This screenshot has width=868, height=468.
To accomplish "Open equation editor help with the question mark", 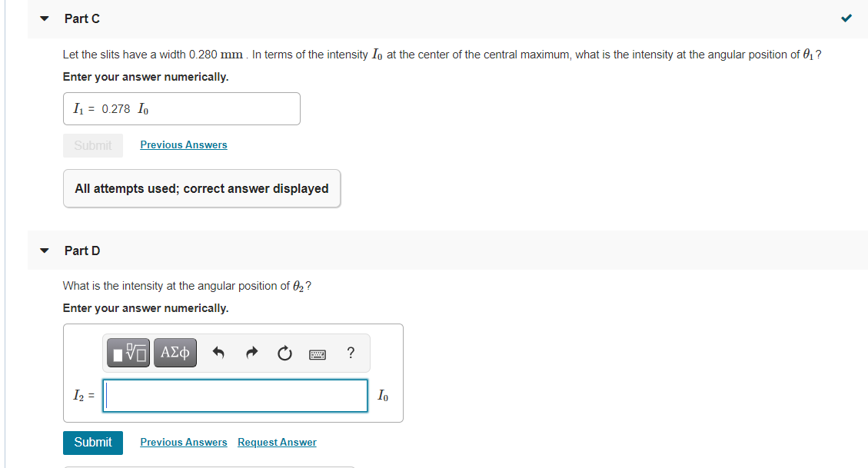I will (x=351, y=353).
